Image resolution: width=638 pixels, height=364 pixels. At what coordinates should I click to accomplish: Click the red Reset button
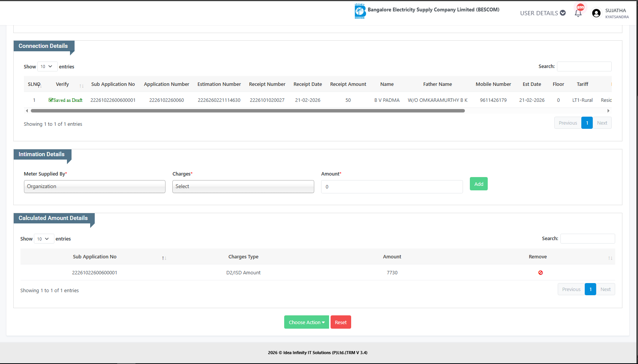click(340, 322)
